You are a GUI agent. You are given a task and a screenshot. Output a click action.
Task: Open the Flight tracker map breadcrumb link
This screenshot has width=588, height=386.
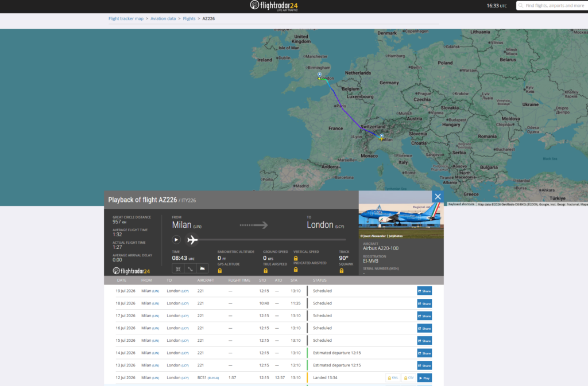pos(126,18)
